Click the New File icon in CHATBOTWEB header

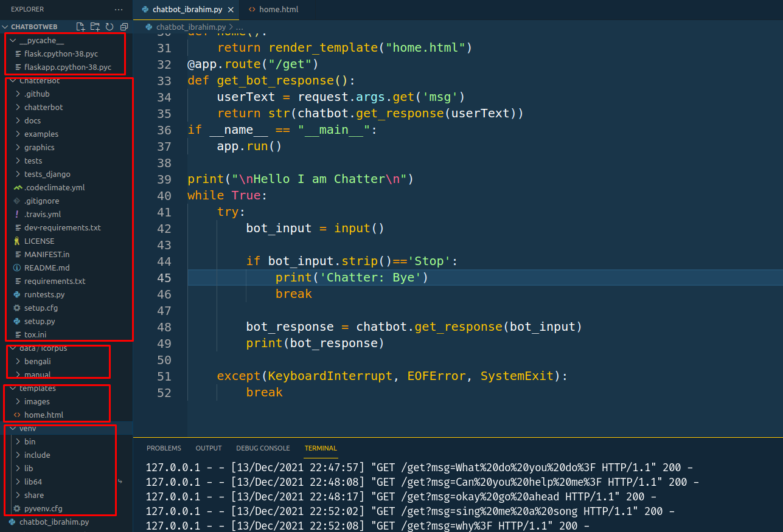click(80, 27)
